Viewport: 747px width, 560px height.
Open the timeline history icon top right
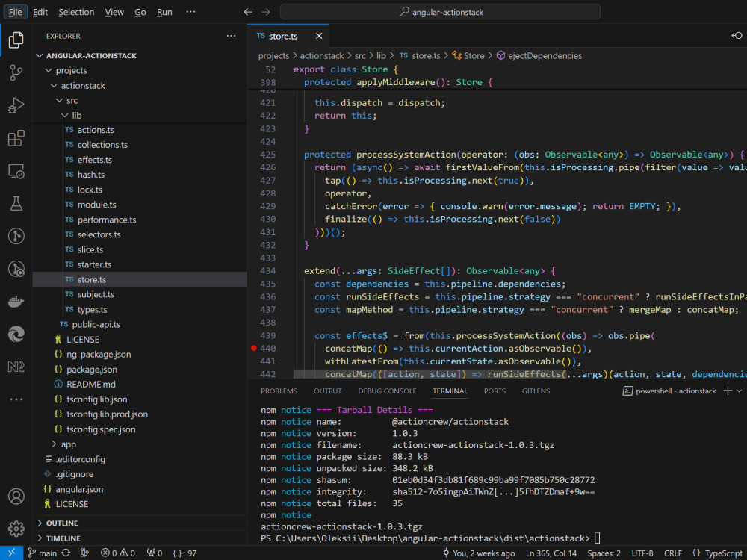tap(737, 36)
